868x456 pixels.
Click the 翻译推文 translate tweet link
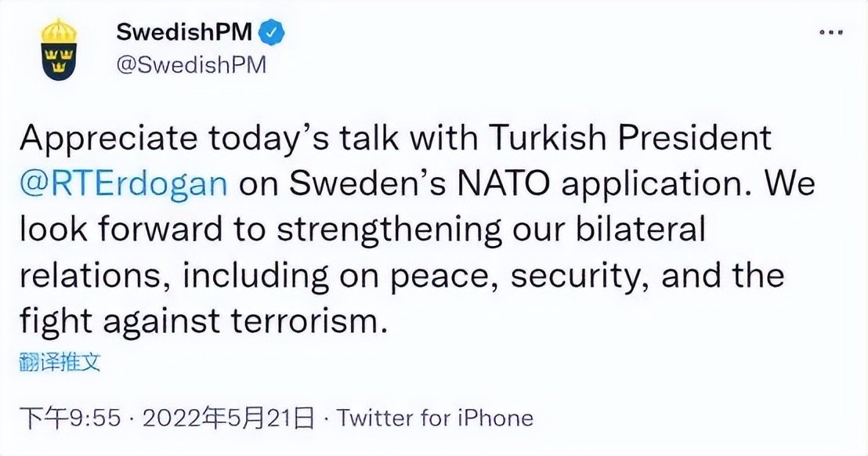tap(60, 362)
